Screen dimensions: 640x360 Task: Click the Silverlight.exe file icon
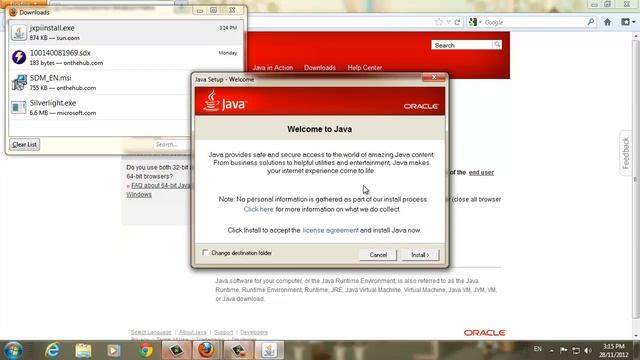coord(19,107)
